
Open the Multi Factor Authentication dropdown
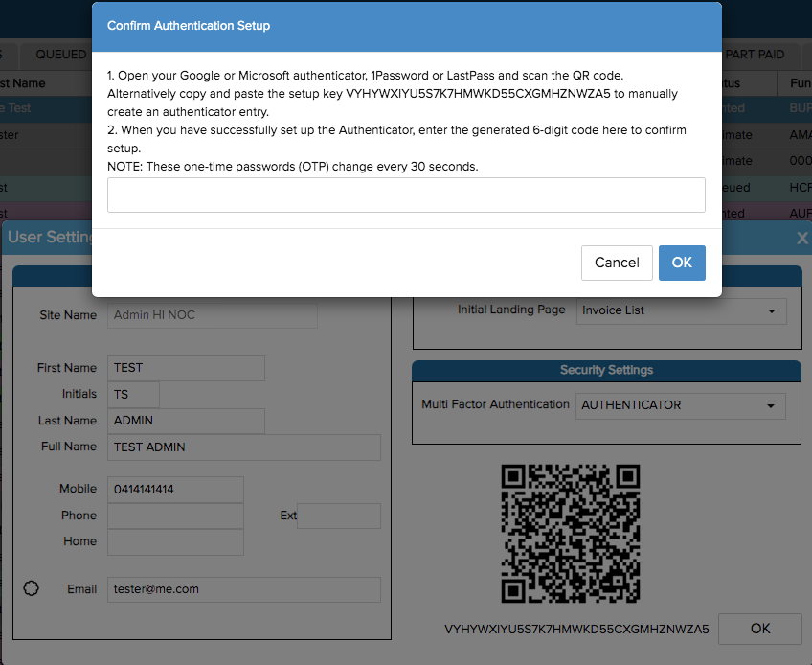click(680, 405)
